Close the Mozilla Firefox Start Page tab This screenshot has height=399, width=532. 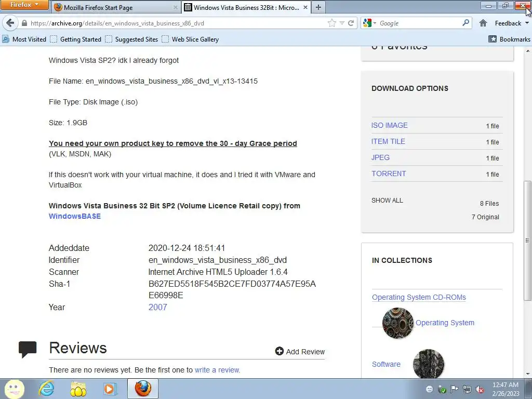[x=176, y=7]
